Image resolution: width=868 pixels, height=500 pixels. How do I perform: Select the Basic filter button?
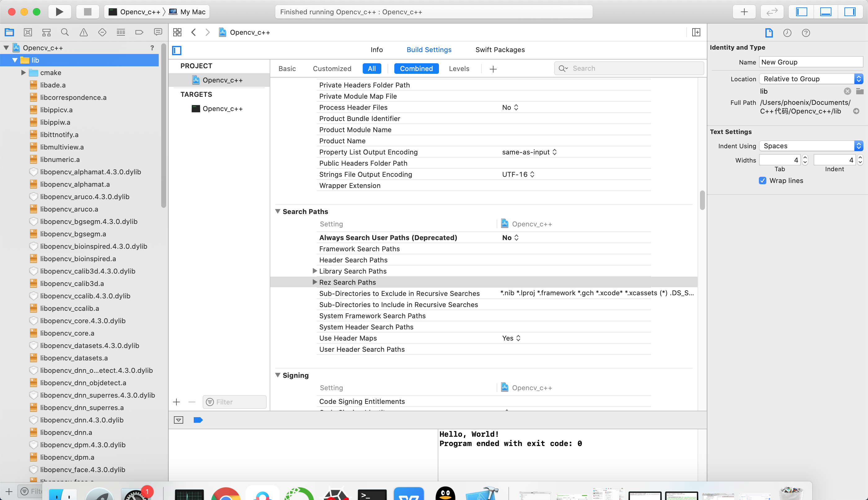pos(287,69)
